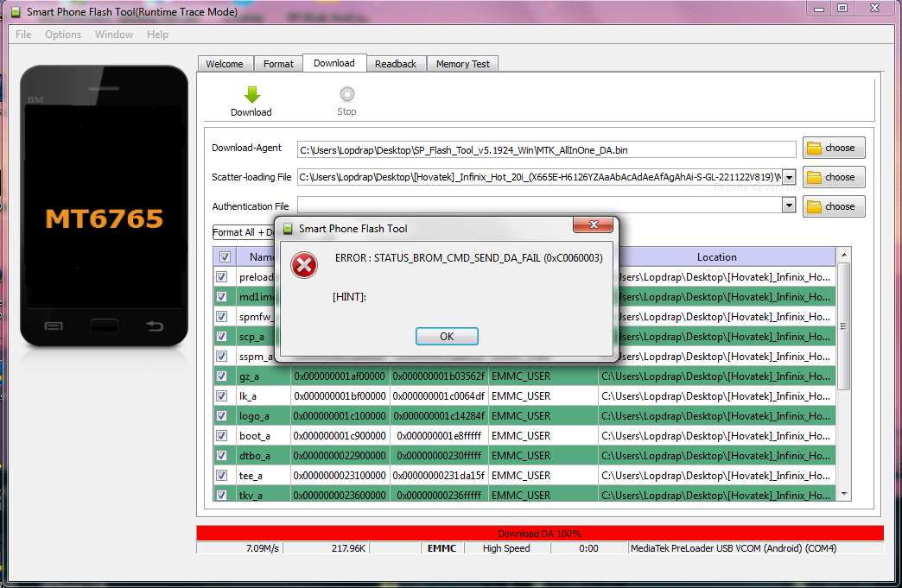Uncheck the spmfw partition checkbox
Screen dimensions: 902x588
point(221,317)
